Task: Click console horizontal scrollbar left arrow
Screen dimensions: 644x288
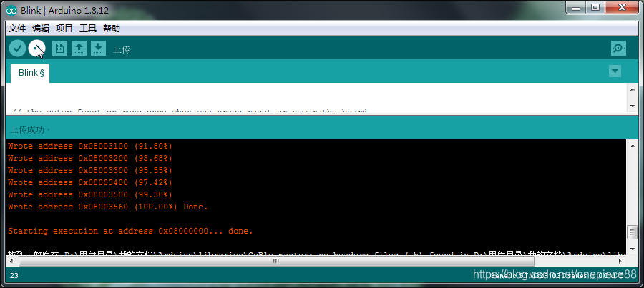Action: click(x=11, y=262)
